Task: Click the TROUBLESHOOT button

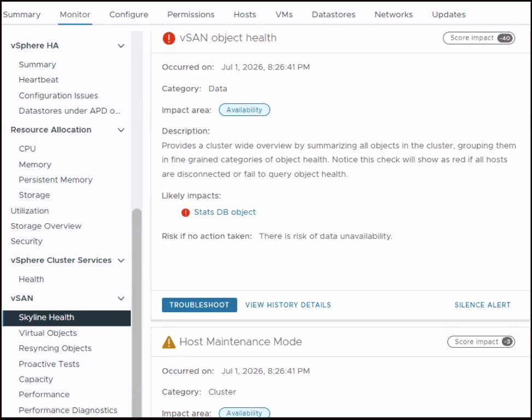Action: coord(199,305)
